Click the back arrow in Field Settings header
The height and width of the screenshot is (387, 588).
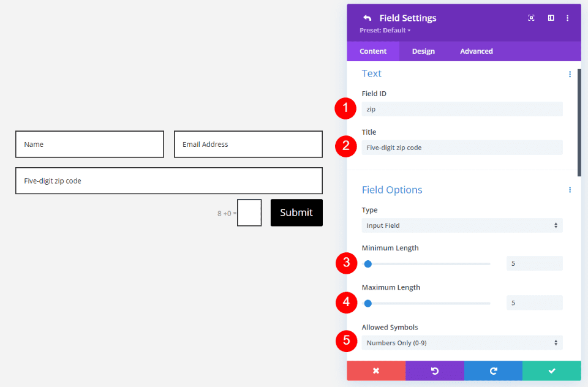pos(366,17)
